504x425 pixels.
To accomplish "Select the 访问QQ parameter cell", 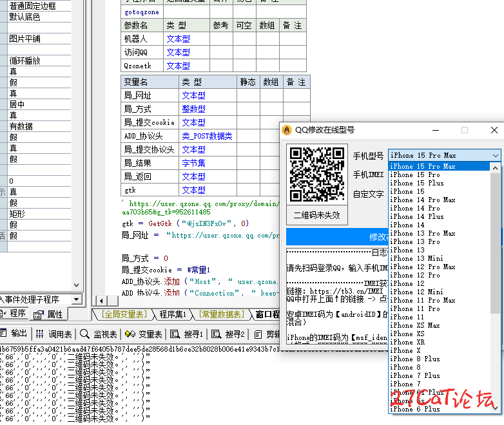I will click(x=142, y=52).
